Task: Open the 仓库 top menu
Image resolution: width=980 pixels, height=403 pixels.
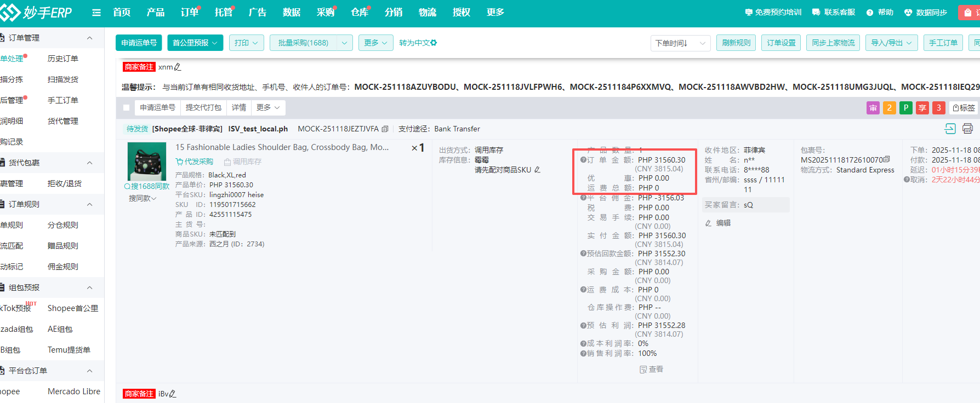Action: (360, 13)
